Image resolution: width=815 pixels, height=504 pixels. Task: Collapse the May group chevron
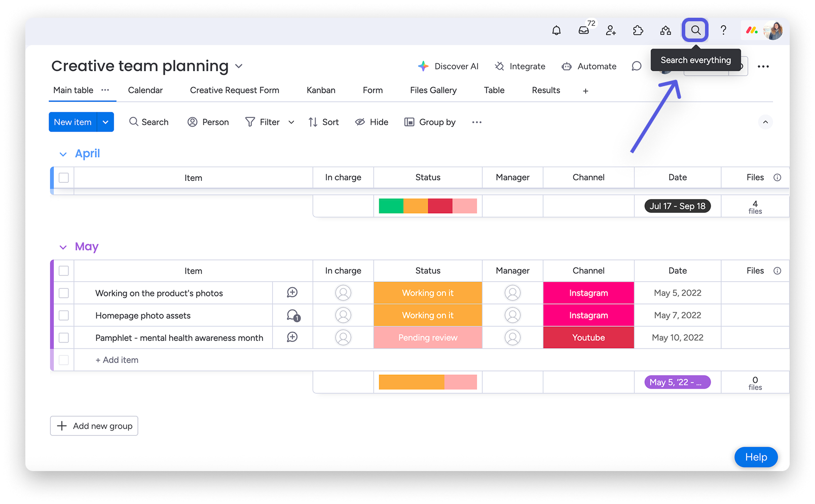tap(63, 247)
